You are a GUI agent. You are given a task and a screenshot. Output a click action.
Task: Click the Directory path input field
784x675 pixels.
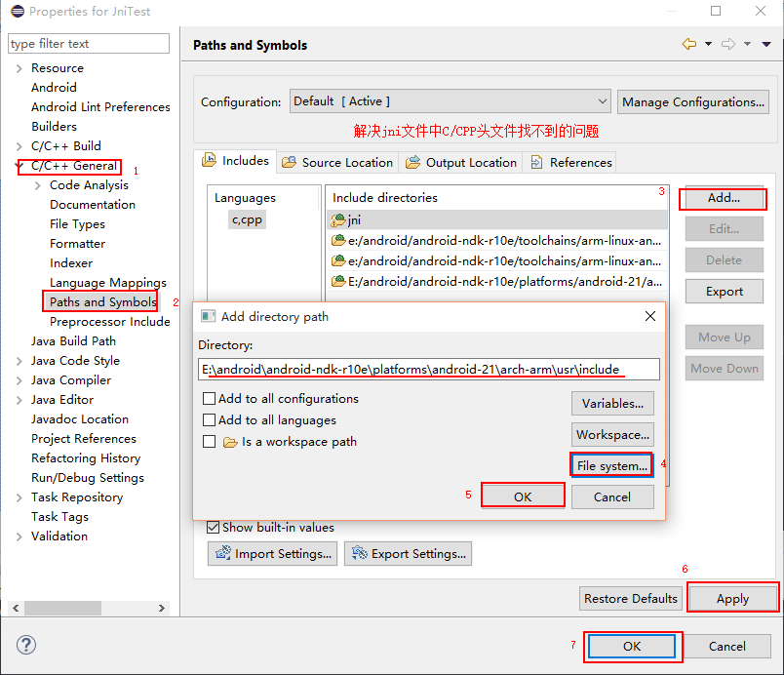click(x=428, y=370)
